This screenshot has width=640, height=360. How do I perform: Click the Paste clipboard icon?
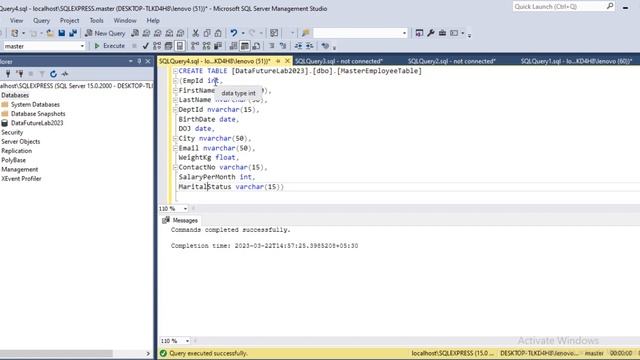pos(218,33)
